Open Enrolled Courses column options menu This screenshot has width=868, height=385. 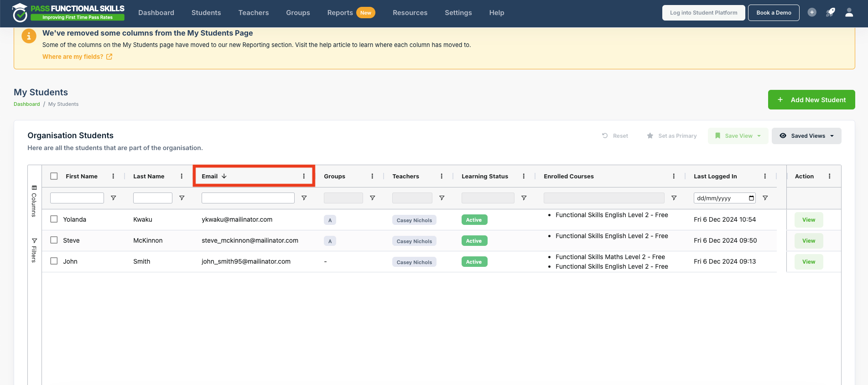tap(674, 176)
